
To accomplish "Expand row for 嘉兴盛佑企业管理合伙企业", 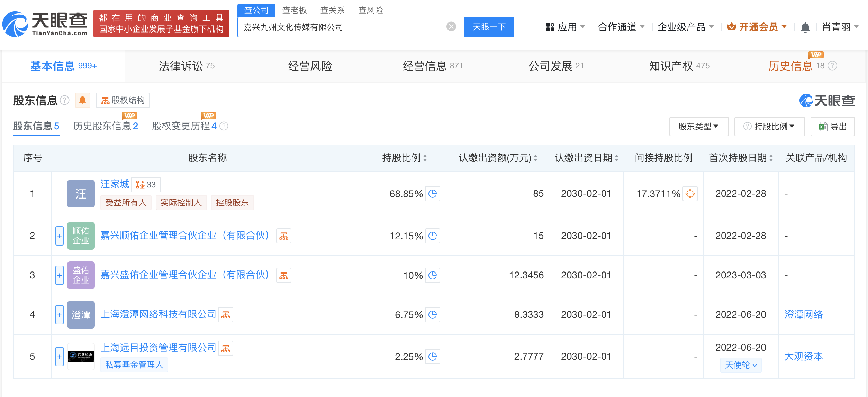I will [60, 275].
